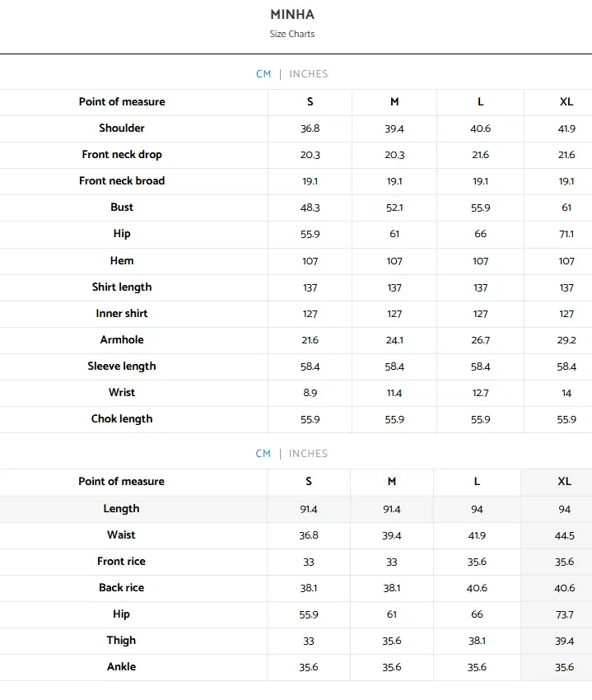
Task: Click the Hip value 71.1 for XL
Action: pos(566,234)
